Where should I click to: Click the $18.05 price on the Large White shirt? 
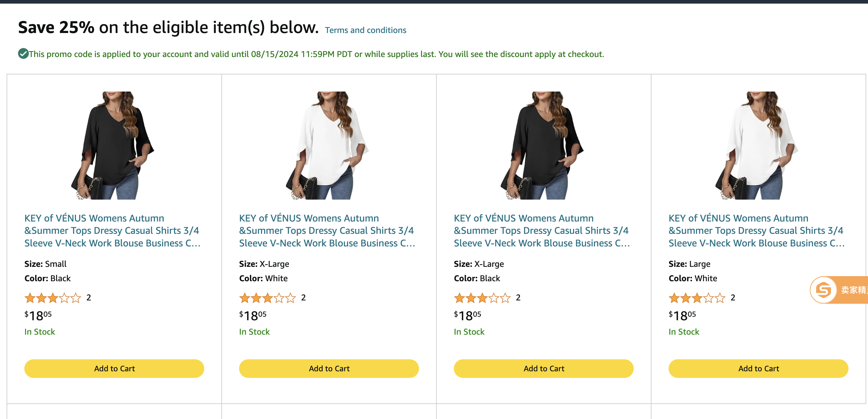[681, 315]
